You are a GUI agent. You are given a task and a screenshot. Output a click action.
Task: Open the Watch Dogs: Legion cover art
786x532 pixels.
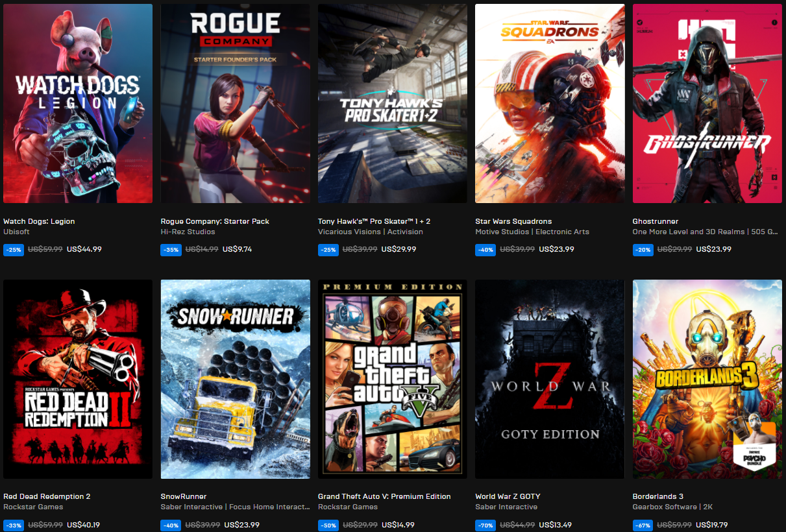78,104
